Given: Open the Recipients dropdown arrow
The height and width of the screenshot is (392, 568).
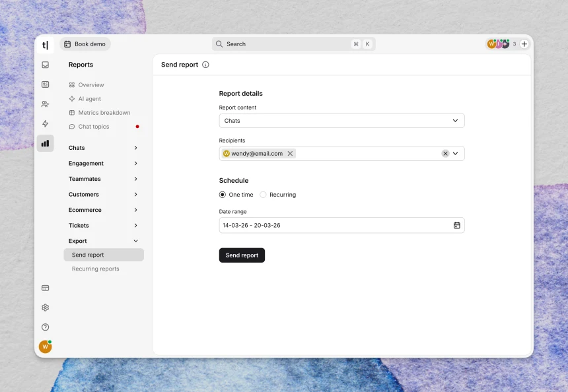Looking at the screenshot, I should coord(455,154).
